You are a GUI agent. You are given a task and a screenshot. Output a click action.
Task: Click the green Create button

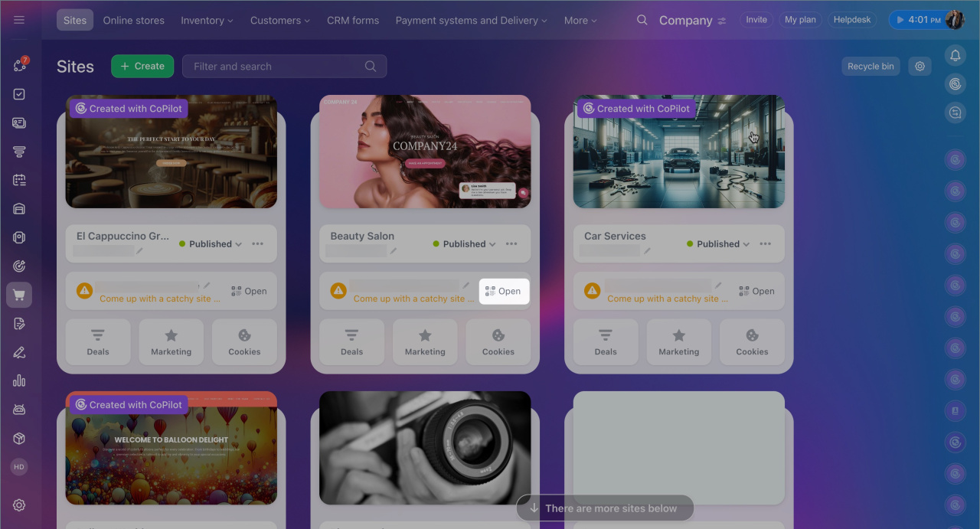(142, 67)
